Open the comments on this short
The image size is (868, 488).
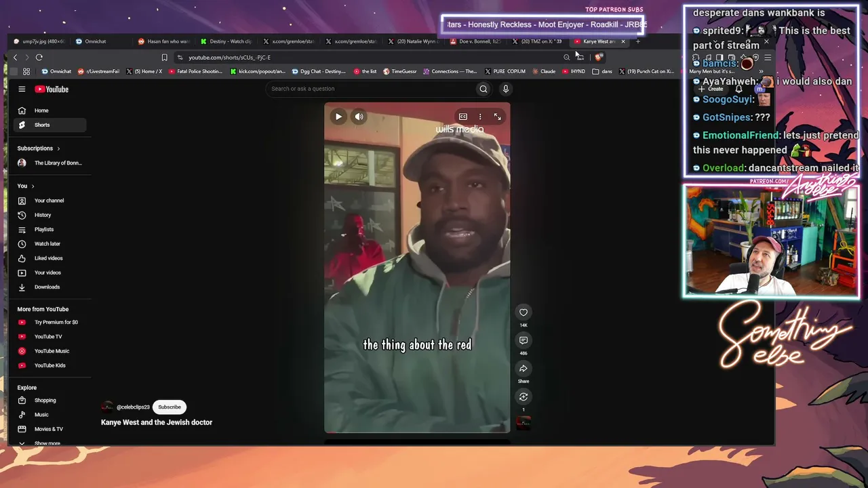[x=524, y=340]
